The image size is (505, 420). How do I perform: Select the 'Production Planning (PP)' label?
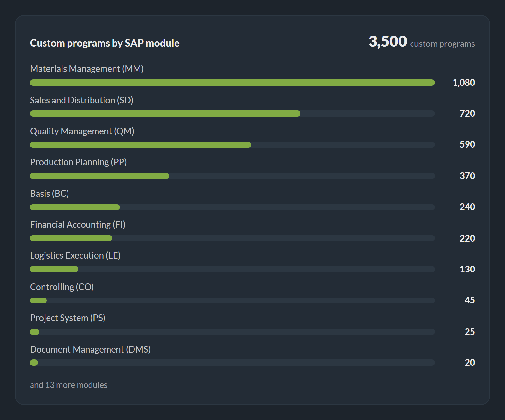coord(78,162)
